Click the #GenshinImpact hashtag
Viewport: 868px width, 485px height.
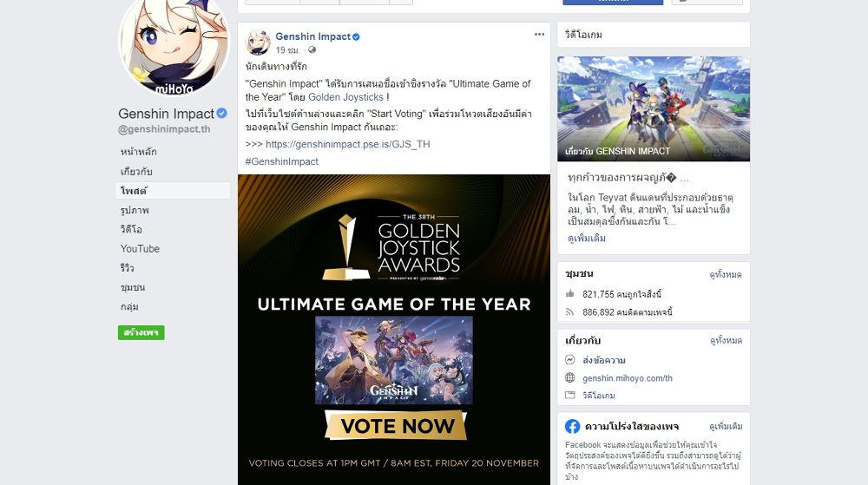282,161
